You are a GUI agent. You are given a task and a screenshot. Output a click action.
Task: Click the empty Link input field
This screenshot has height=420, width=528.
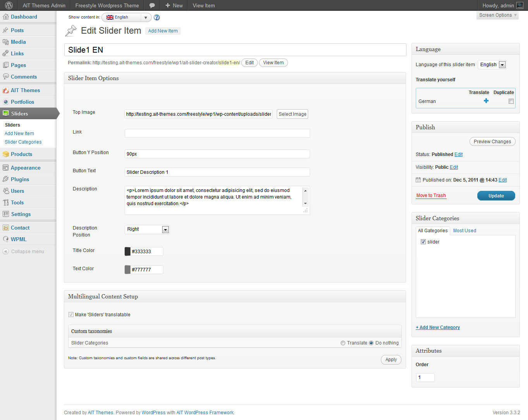point(217,134)
